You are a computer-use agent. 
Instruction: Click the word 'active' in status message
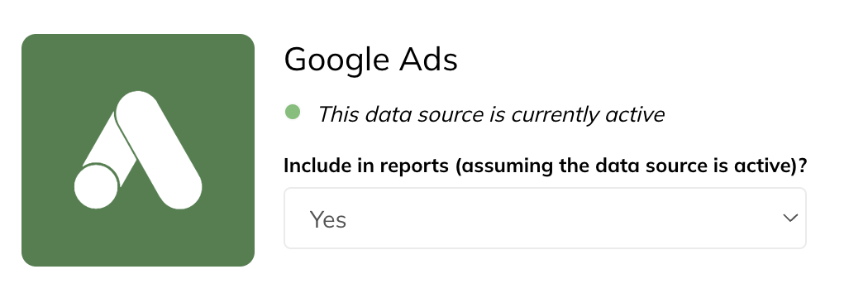click(x=634, y=114)
